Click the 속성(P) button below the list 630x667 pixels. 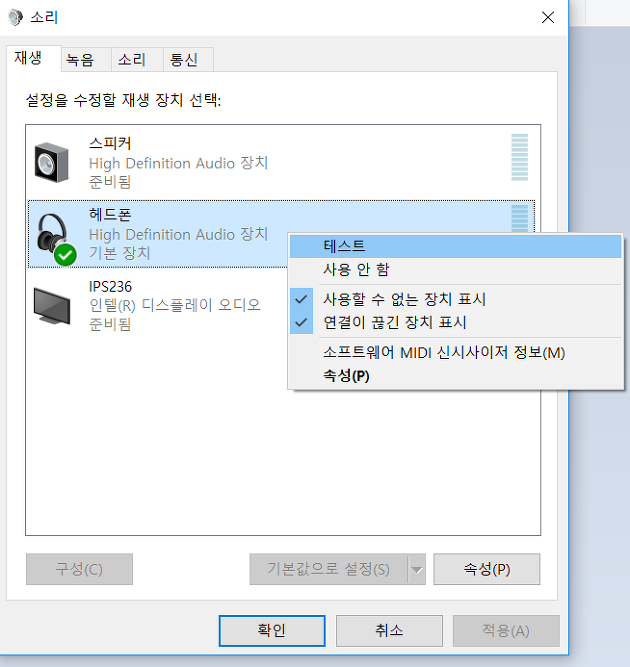487,569
